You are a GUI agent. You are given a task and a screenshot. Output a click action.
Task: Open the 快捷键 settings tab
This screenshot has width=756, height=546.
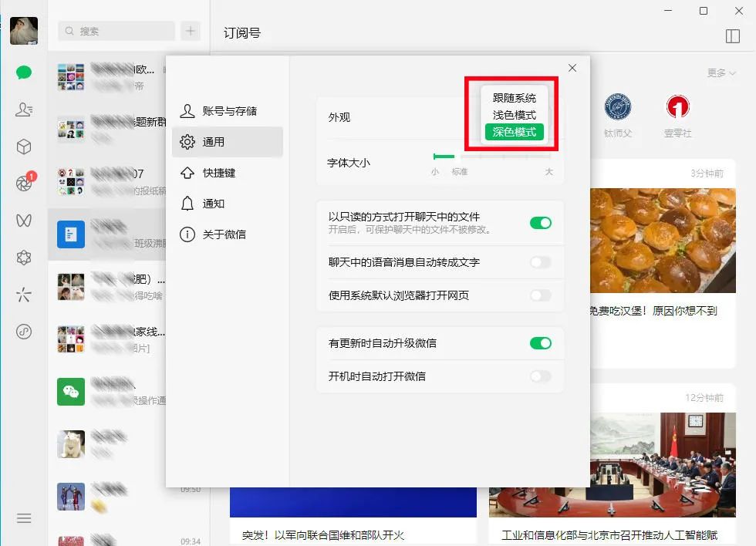227,173
